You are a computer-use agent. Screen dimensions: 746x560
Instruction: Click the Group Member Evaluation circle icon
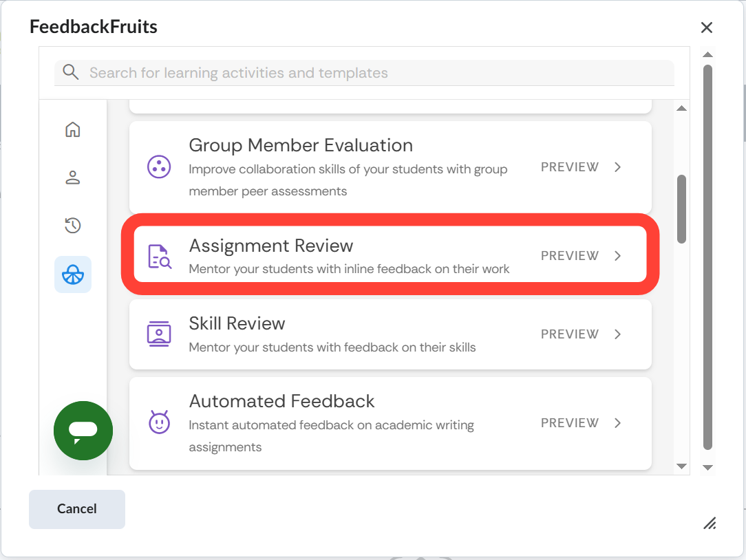[159, 167]
